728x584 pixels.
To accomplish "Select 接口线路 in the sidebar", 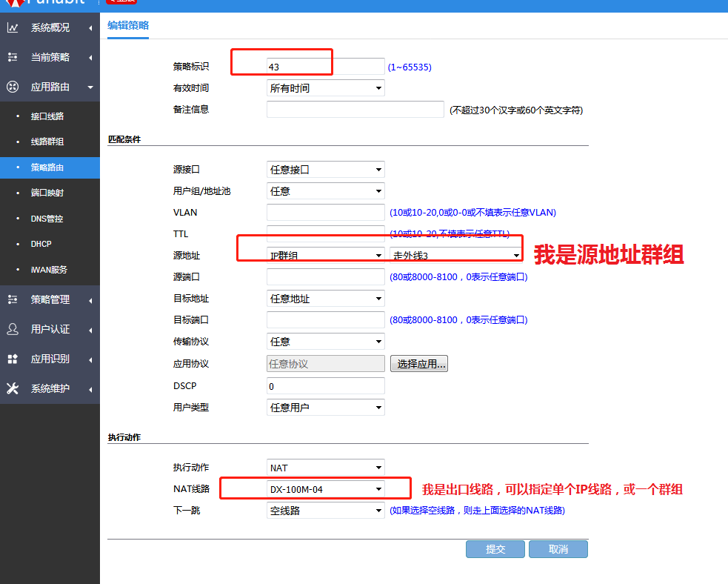I will 47,116.
